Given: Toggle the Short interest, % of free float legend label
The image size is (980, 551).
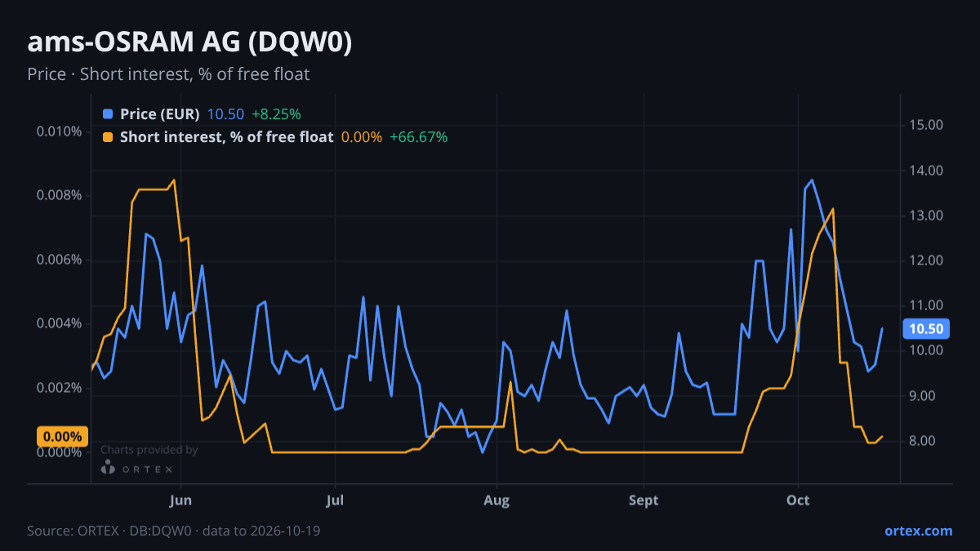Looking at the screenshot, I should coord(226,137).
